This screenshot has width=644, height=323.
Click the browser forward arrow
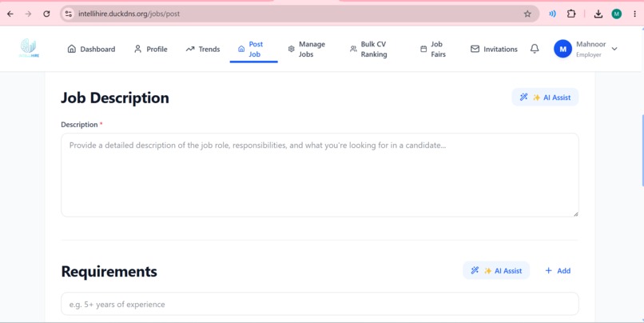(x=28, y=14)
